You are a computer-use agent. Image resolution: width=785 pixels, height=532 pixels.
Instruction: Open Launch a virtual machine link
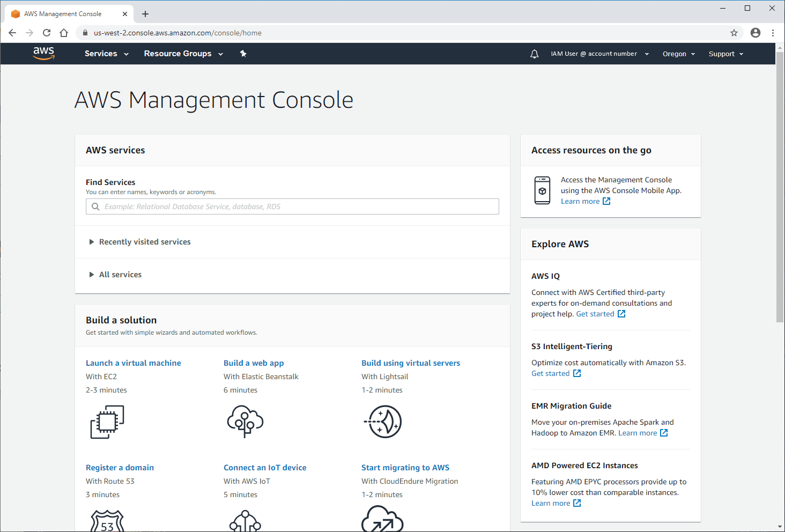(134, 363)
